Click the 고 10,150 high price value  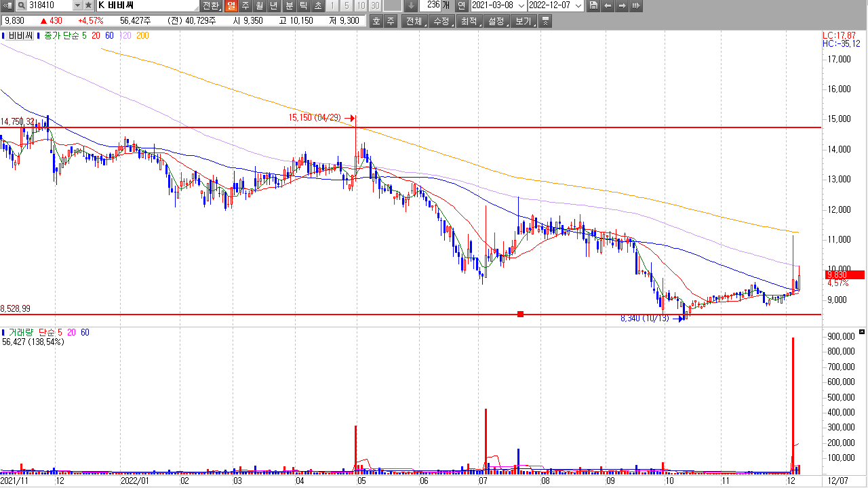(296, 21)
